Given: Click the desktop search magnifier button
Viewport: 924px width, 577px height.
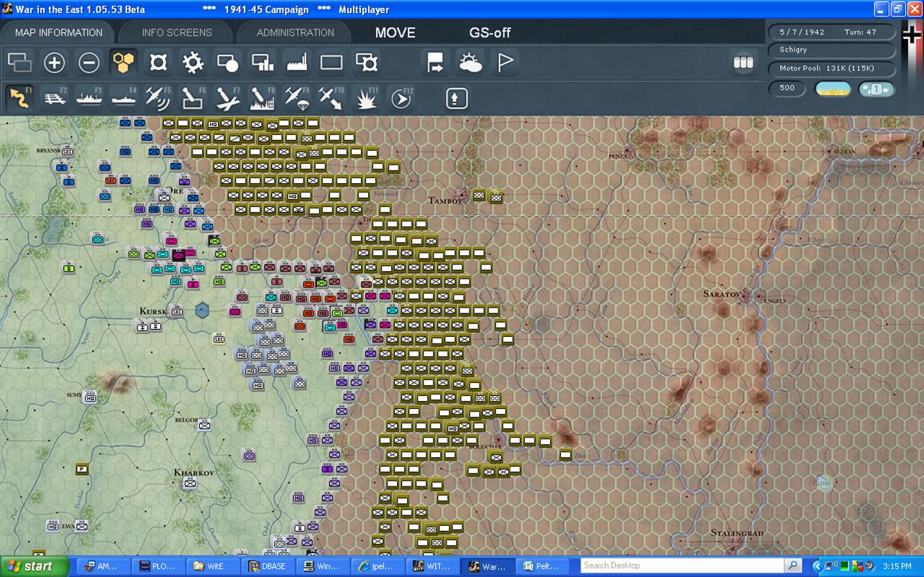Looking at the screenshot, I should point(793,566).
